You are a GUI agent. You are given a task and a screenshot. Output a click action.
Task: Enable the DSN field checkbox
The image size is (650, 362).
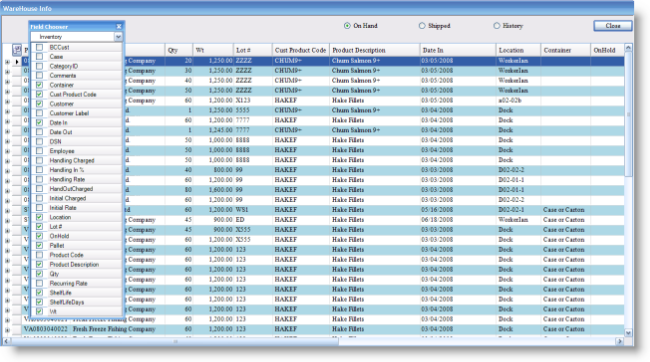click(x=39, y=141)
